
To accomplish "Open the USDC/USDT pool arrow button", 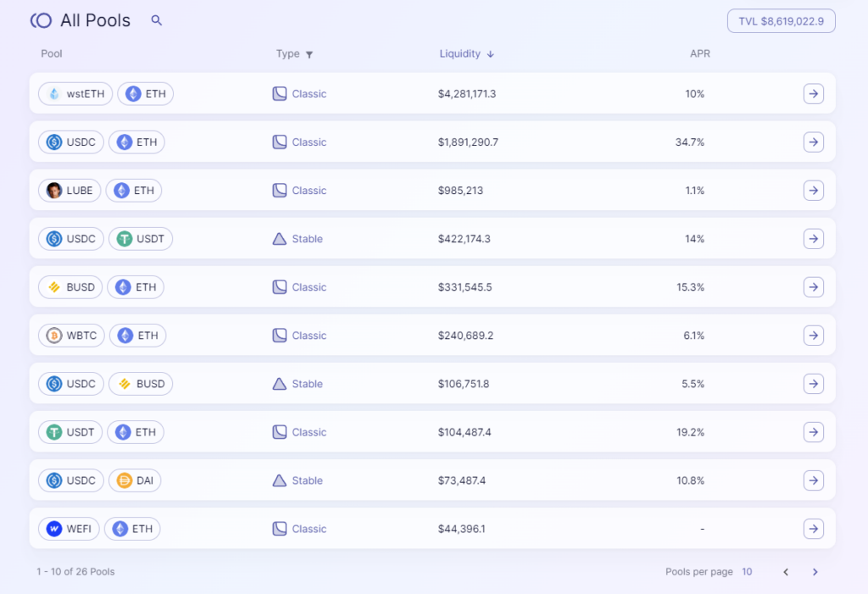I will tap(813, 239).
